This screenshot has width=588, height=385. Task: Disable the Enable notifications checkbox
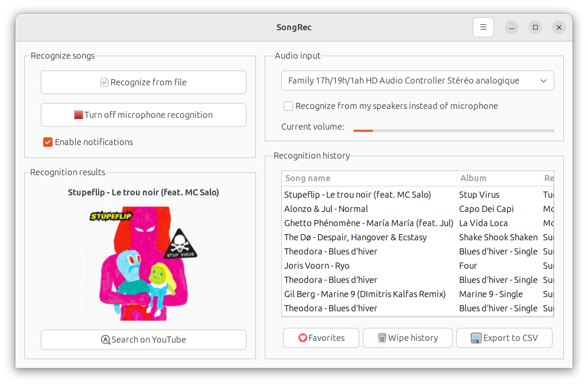click(x=48, y=142)
